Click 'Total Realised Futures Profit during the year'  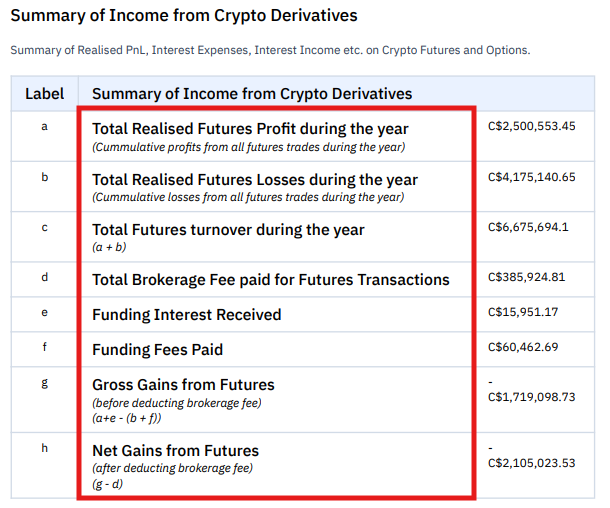250,129
